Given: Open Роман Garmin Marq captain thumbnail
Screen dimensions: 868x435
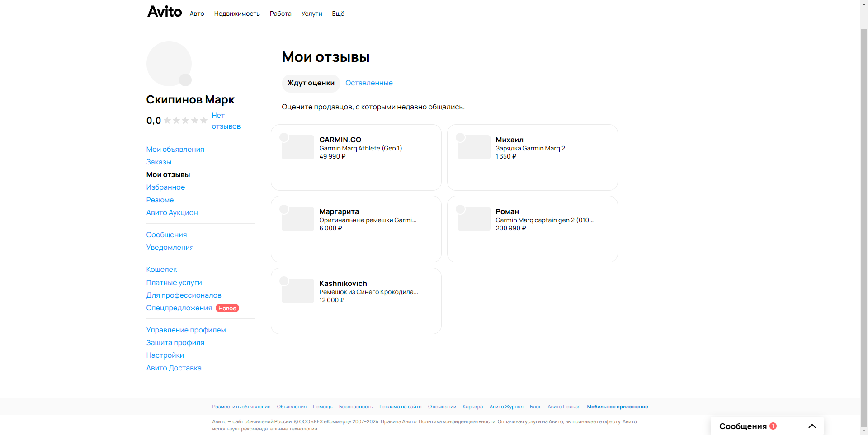Looking at the screenshot, I should click(x=474, y=219).
